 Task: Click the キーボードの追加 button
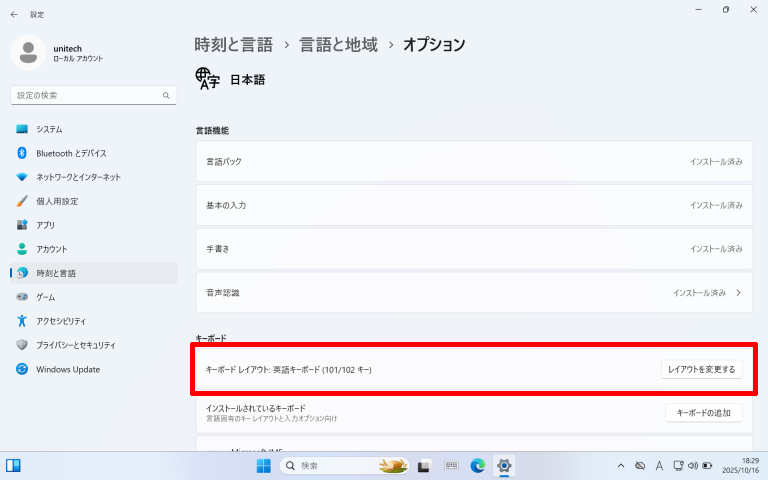point(704,413)
